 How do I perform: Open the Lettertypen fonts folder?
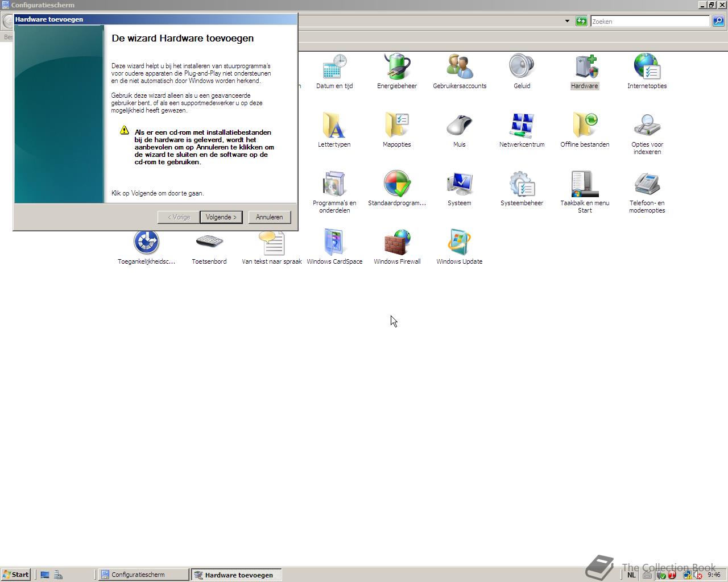point(334,130)
